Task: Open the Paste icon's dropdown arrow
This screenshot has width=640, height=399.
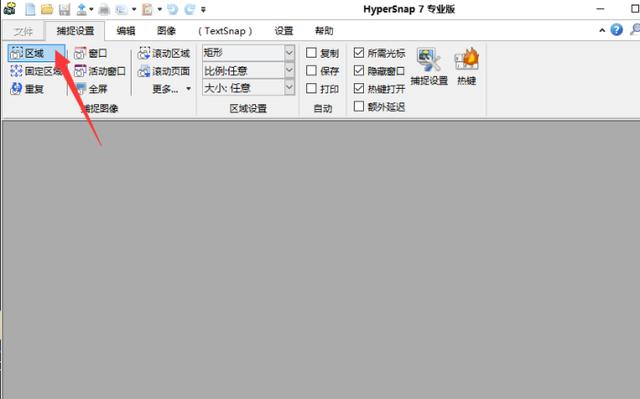Action: click(x=159, y=9)
